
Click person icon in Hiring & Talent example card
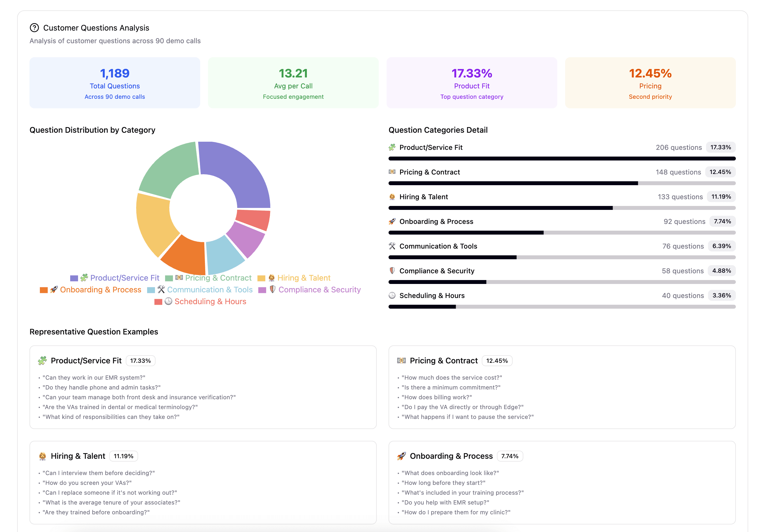click(x=42, y=456)
